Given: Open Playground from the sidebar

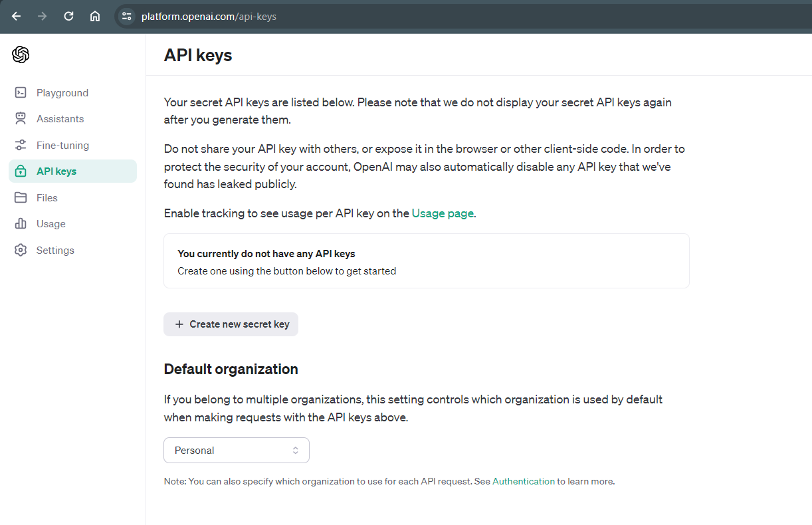Looking at the screenshot, I should pyautogui.click(x=72, y=93).
